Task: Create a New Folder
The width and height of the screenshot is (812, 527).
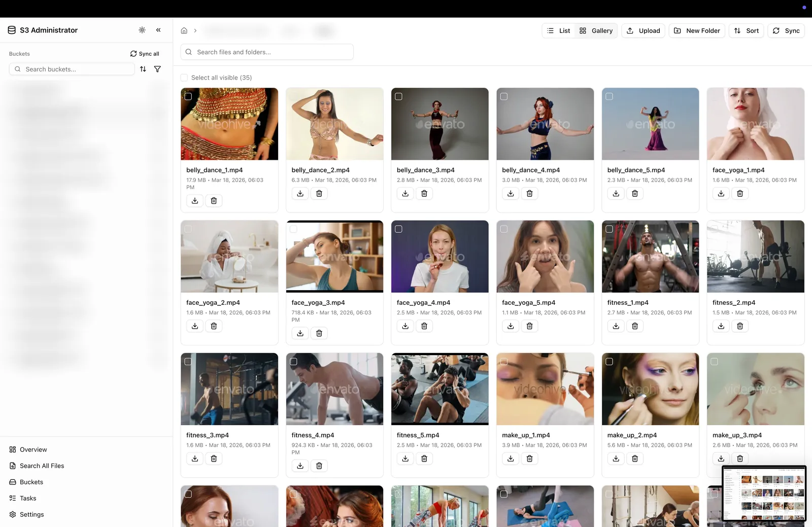Action: point(697,30)
